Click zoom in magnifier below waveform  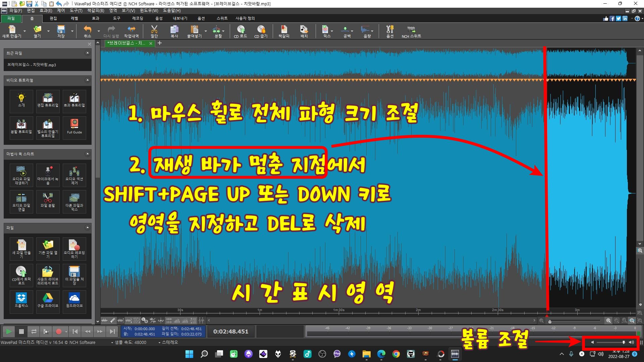608,321
